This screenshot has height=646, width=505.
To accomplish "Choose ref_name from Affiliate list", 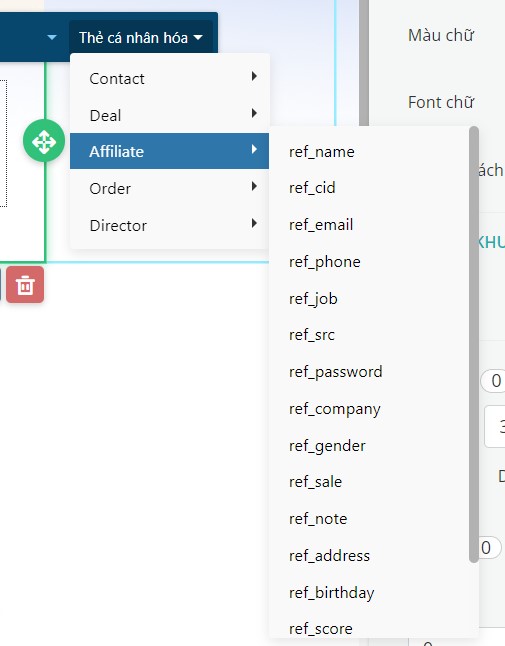I will click(x=322, y=152).
